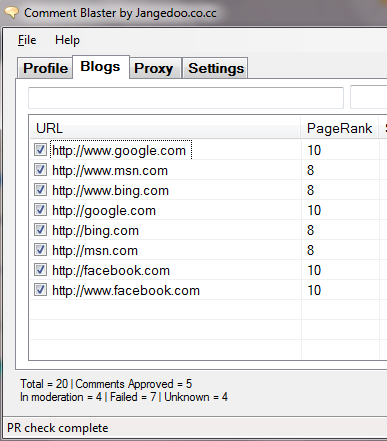Image resolution: width=387 pixels, height=441 pixels.
Task: Select the http://www.facebook.com row text
Action: [x=126, y=291]
